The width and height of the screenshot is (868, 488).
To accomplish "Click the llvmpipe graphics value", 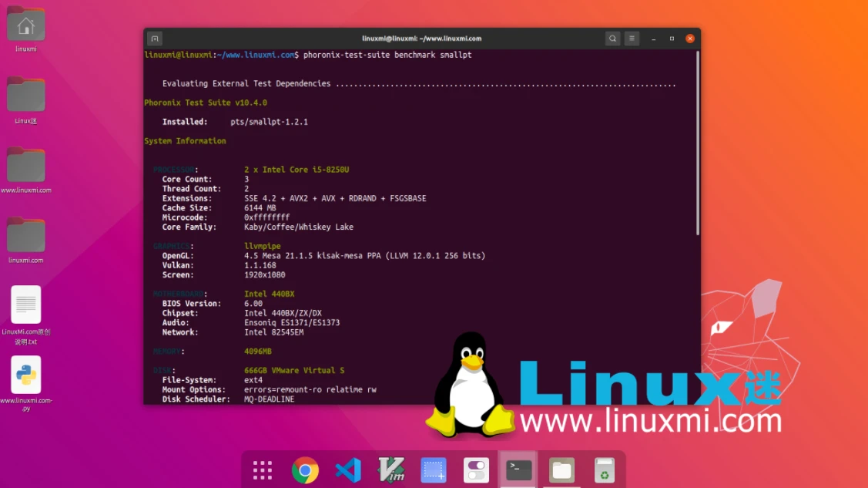I will pyautogui.click(x=263, y=246).
